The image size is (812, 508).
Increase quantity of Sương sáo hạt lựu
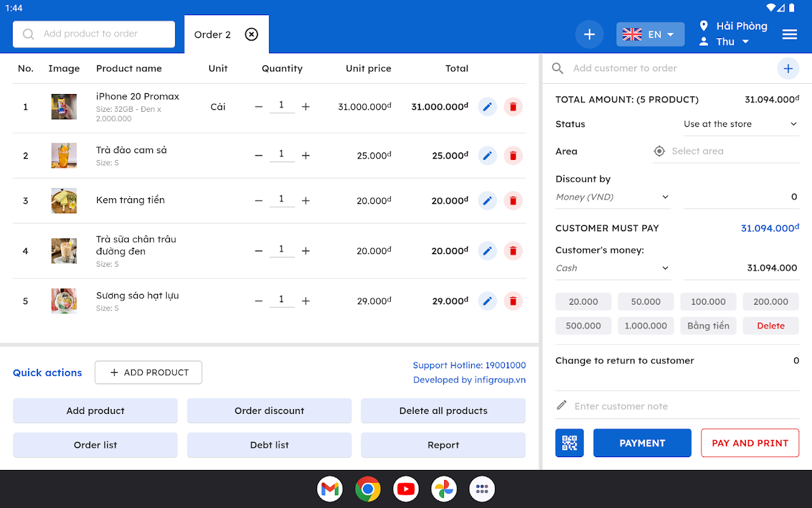[306, 301]
